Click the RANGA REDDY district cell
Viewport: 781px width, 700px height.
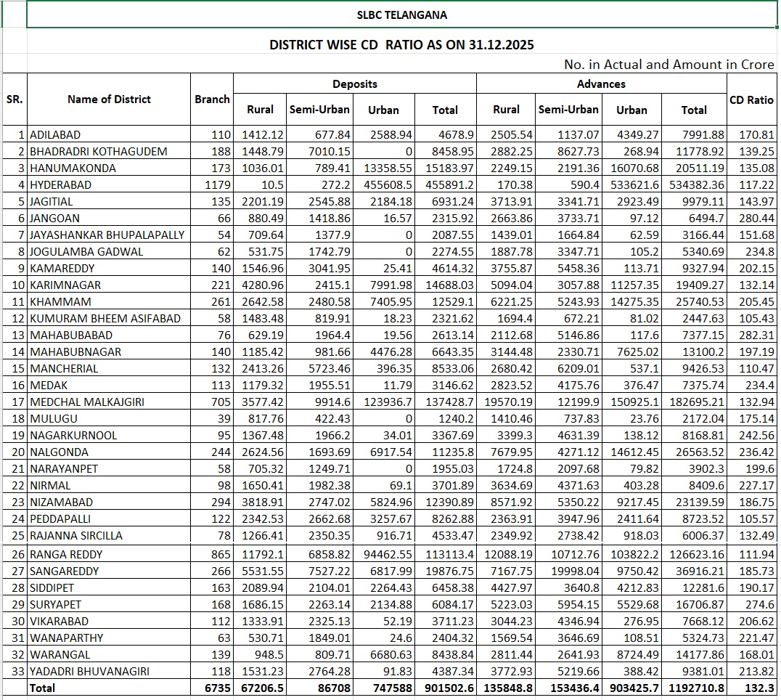point(65,555)
